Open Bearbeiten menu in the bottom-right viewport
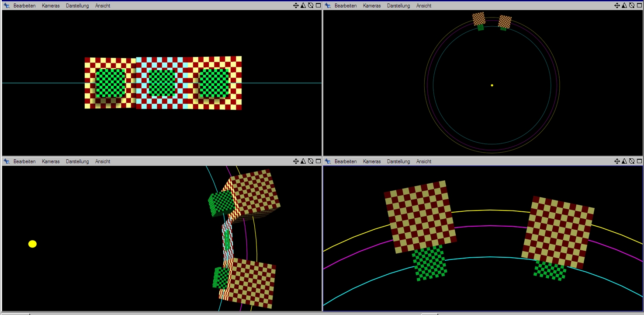 coord(346,161)
